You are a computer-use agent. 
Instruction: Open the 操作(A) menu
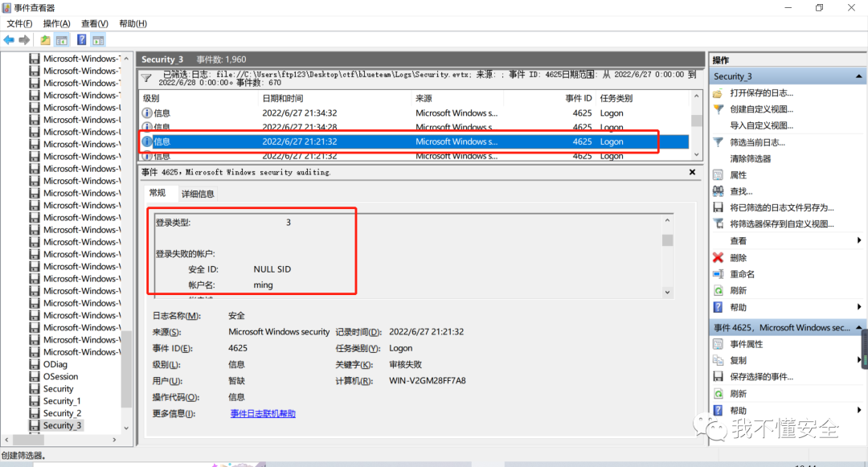click(57, 23)
